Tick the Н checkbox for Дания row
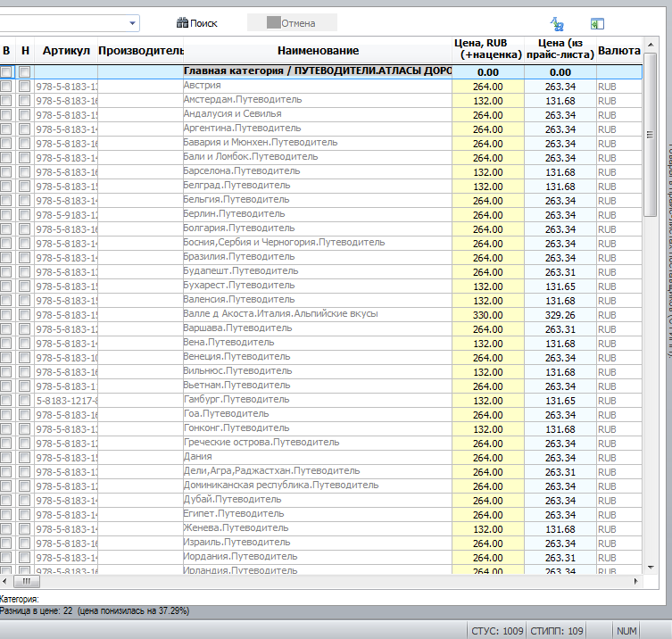Screen dimensions: 672x639 pos(24,458)
